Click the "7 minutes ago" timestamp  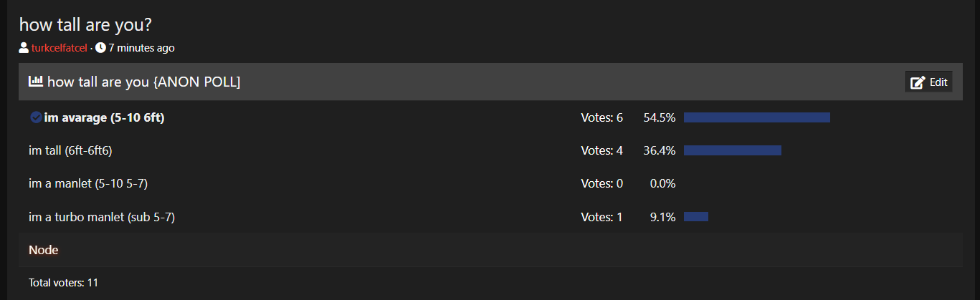(141, 49)
